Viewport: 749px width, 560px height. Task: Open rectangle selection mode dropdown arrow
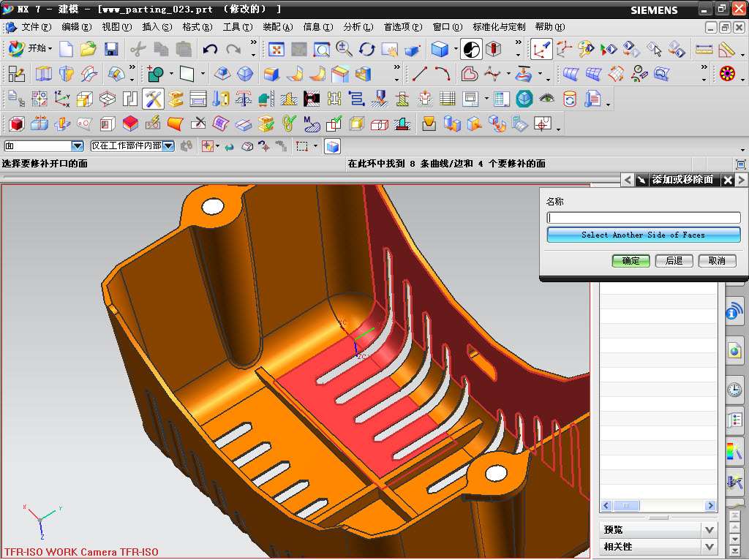(x=315, y=146)
